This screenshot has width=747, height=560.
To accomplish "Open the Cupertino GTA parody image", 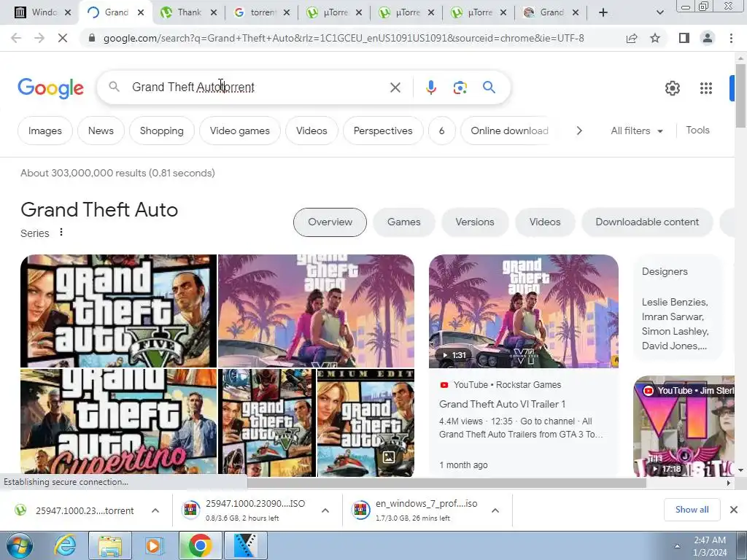I will click(118, 422).
